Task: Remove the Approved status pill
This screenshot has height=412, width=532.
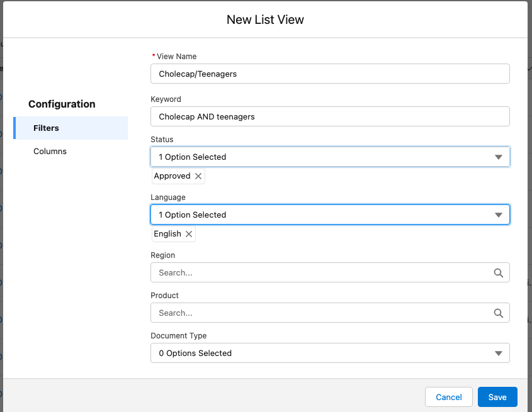Action: (x=198, y=176)
